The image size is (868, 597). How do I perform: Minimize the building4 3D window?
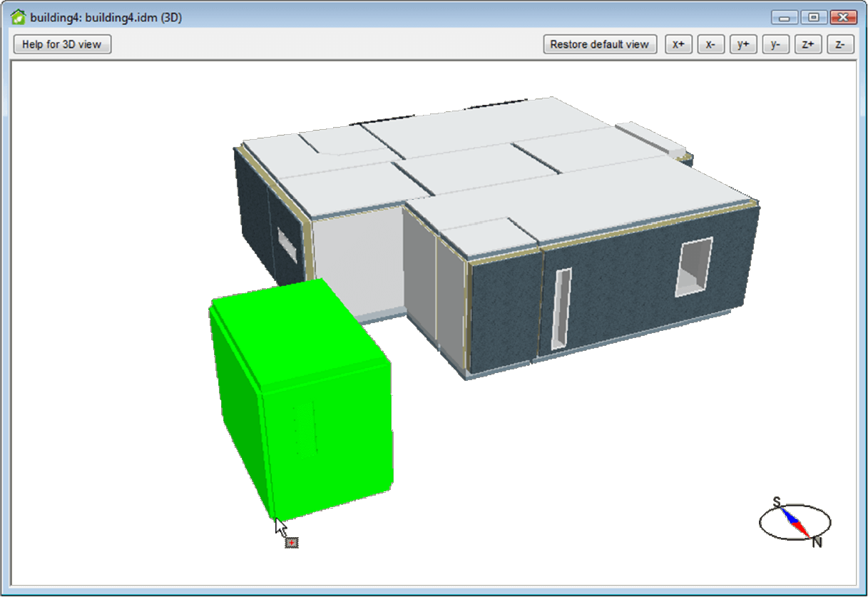coord(785,17)
